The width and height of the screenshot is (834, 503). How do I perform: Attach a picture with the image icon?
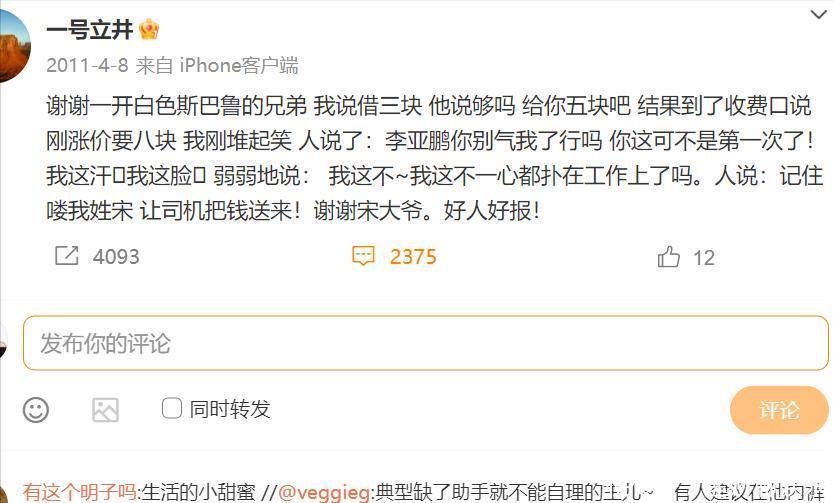[105, 410]
